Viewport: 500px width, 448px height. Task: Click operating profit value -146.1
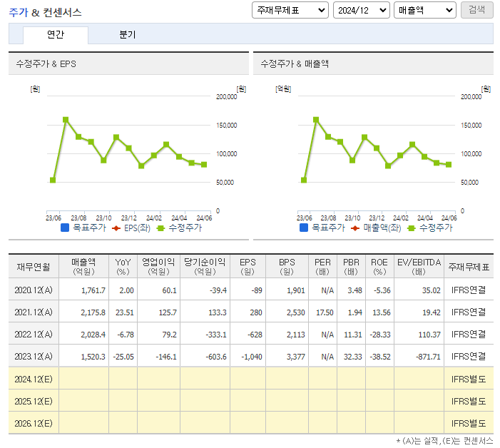click(166, 357)
